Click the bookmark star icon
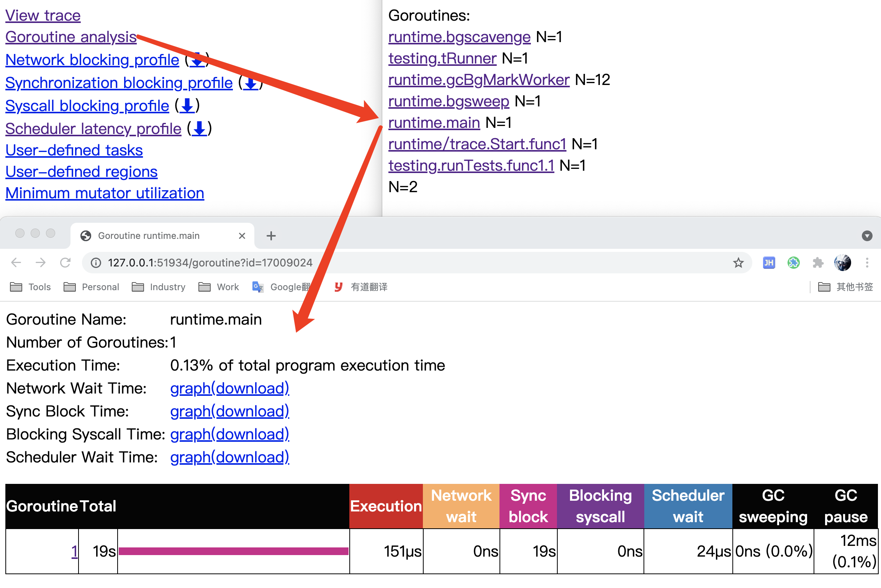This screenshot has width=881, height=588. pos(738,263)
